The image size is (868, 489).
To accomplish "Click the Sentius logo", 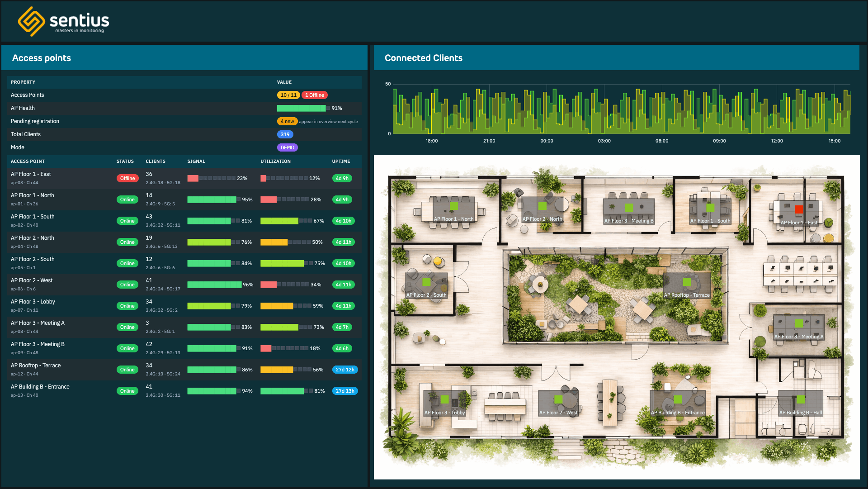I will point(63,21).
